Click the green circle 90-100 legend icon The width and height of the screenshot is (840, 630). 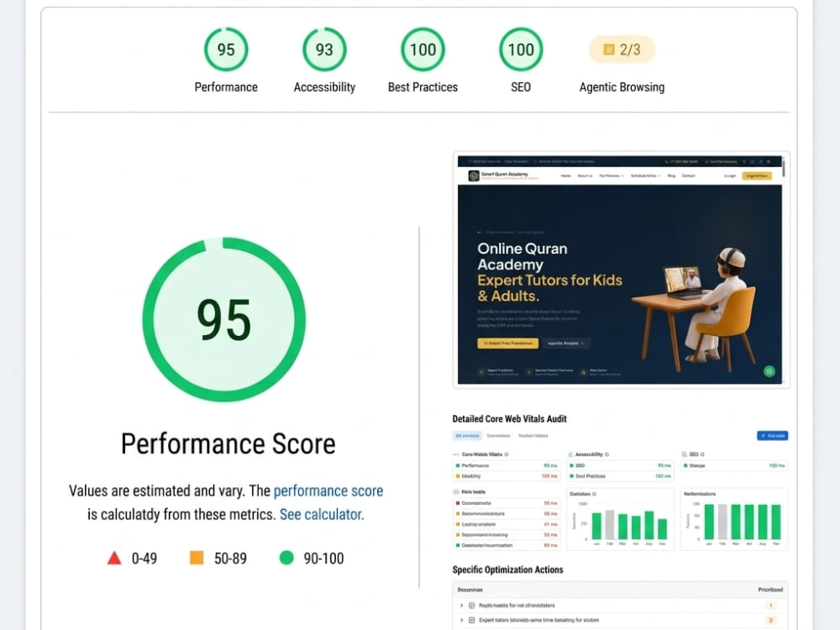point(286,558)
